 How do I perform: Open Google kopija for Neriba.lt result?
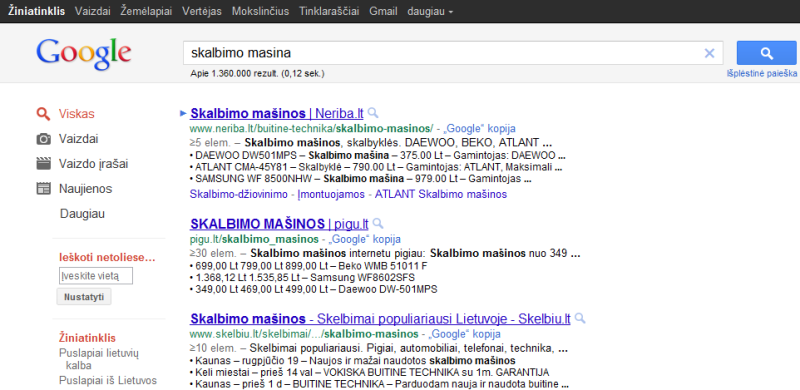(x=479, y=128)
